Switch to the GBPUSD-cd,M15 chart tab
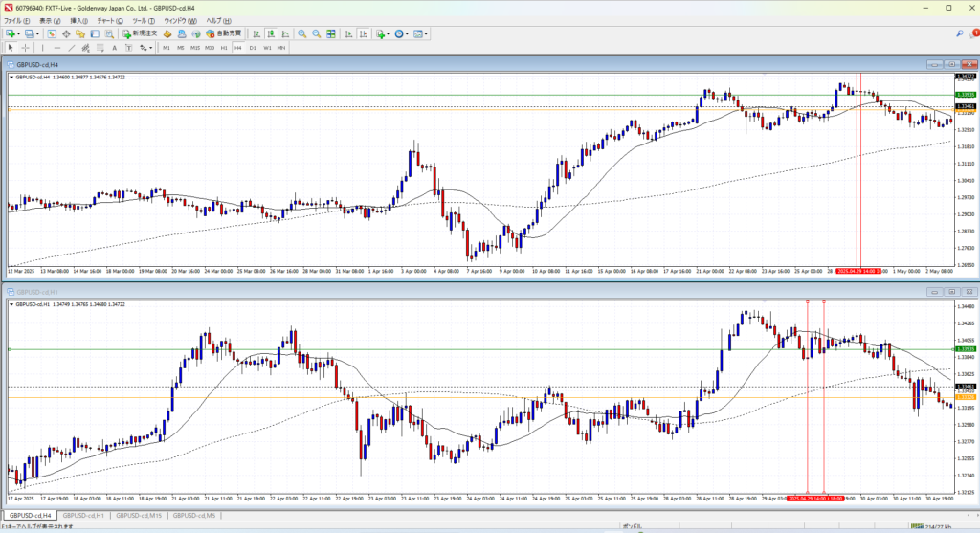980x533 pixels. pyautogui.click(x=137, y=516)
